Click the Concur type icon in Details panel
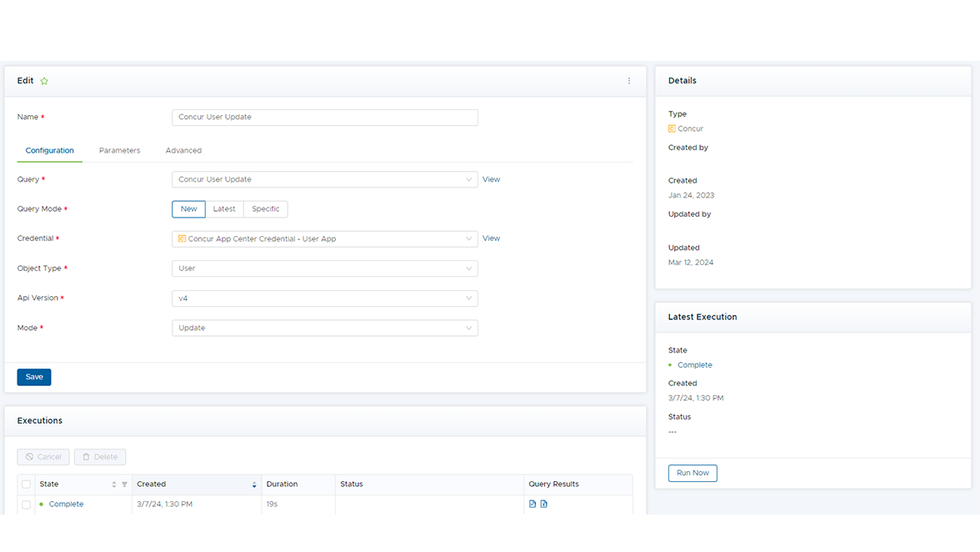 671,128
